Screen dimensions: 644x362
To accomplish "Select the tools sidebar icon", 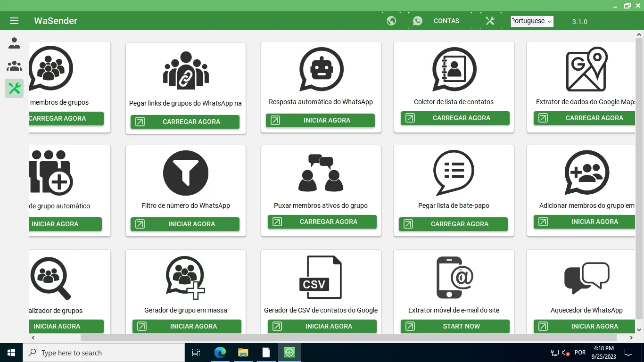I will point(14,88).
